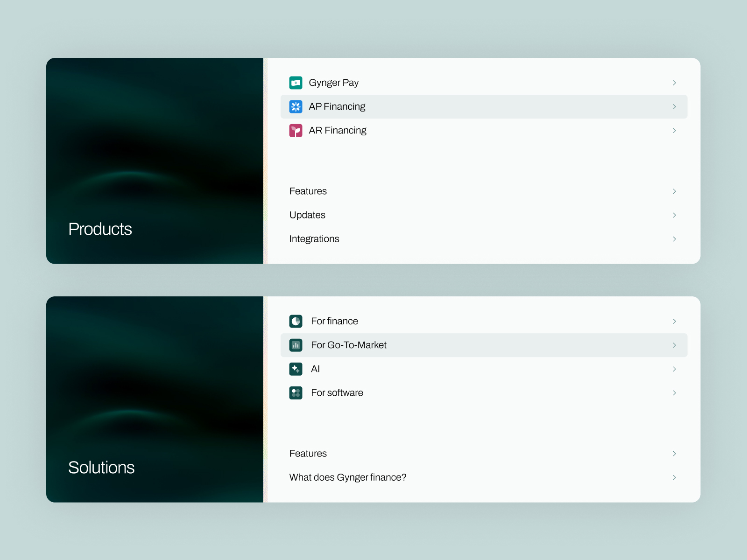Select the For finance menu item
Viewport: 747px width, 560px height.
484,321
